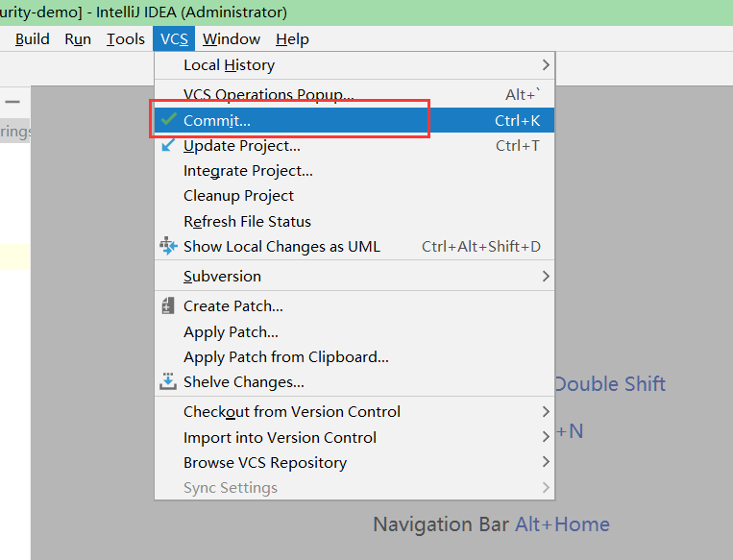Viewport: 733px width, 560px height.
Task: Expand the Local History submenu arrow
Action: tap(545, 64)
